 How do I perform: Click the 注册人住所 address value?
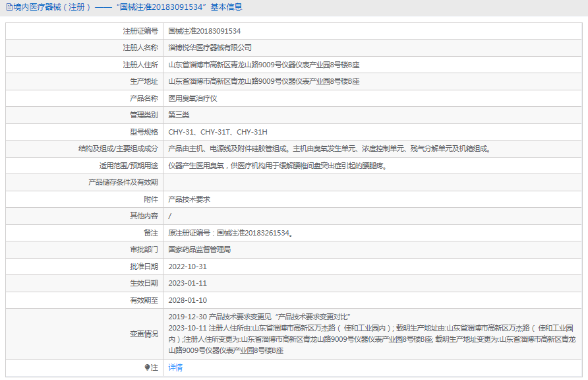point(264,65)
